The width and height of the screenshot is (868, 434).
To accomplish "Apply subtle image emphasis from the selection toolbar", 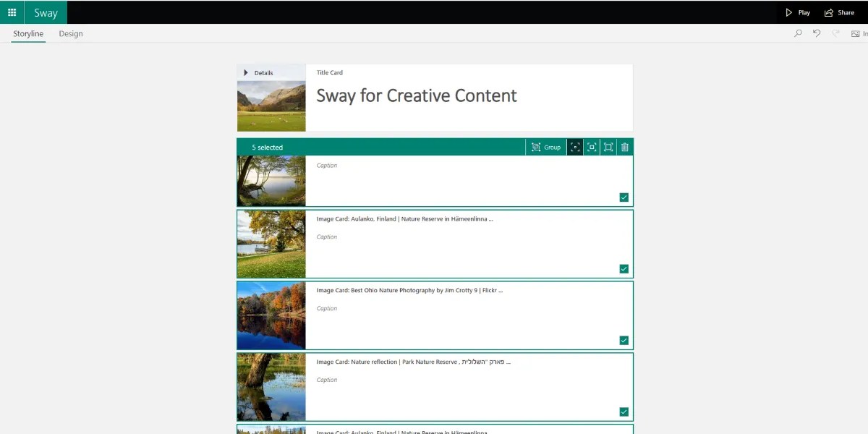I will click(x=574, y=147).
